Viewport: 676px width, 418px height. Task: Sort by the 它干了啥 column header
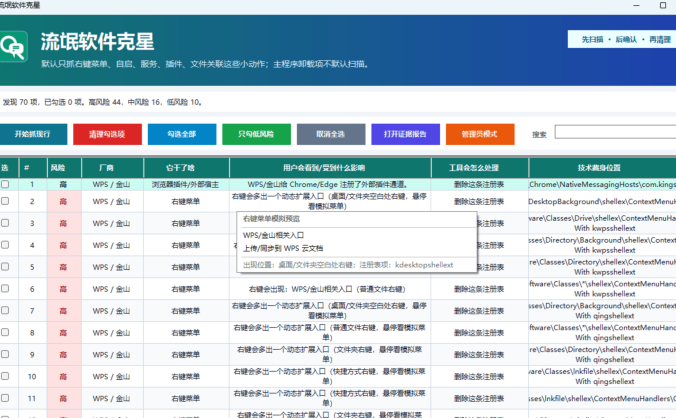click(186, 168)
